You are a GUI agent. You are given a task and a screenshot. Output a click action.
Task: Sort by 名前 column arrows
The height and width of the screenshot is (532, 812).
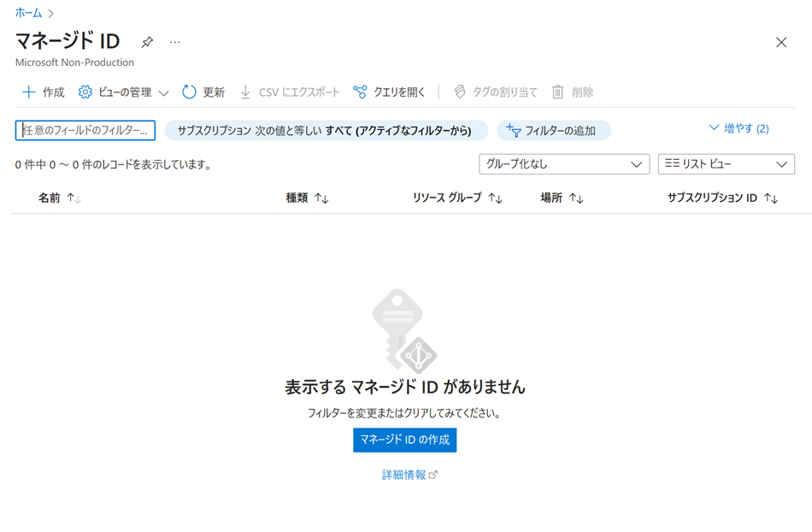click(74, 198)
